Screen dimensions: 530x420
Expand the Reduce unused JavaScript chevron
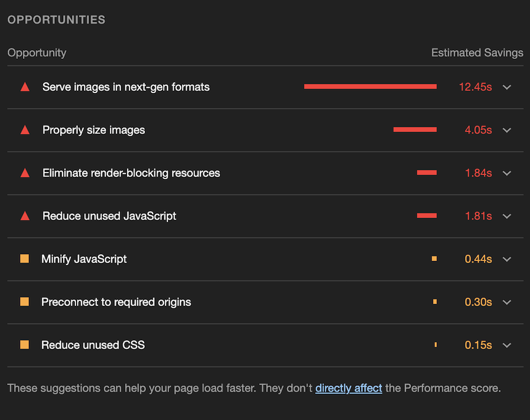(x=506, y=216)
